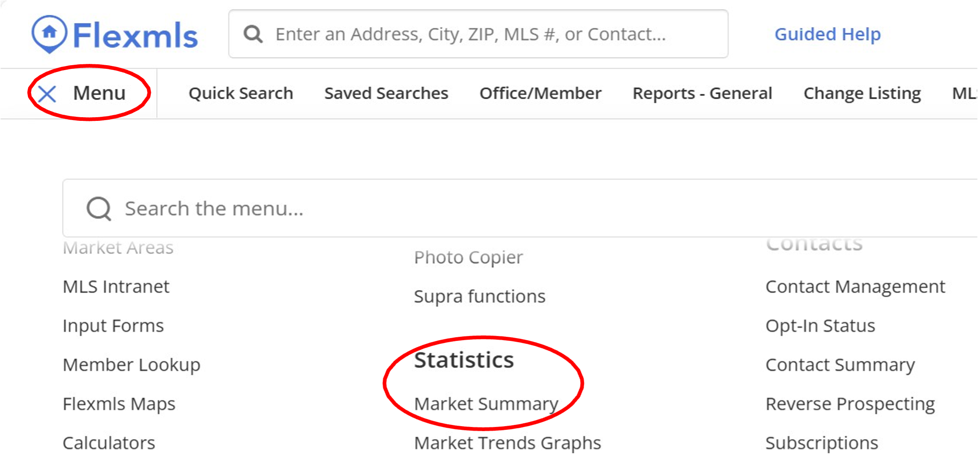Click the Flexmls home logo icon
This screenshot has width=980, height=456.
click(50, 34)
